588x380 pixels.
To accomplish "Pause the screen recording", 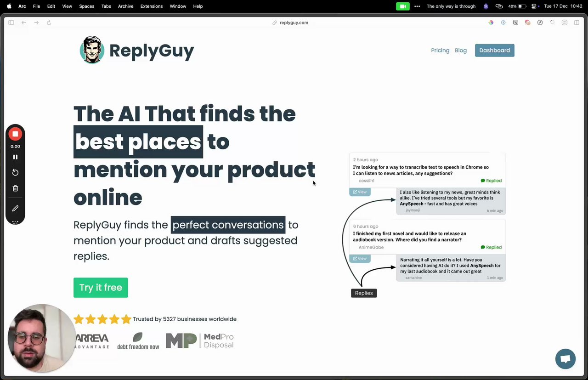I will 15,157.
